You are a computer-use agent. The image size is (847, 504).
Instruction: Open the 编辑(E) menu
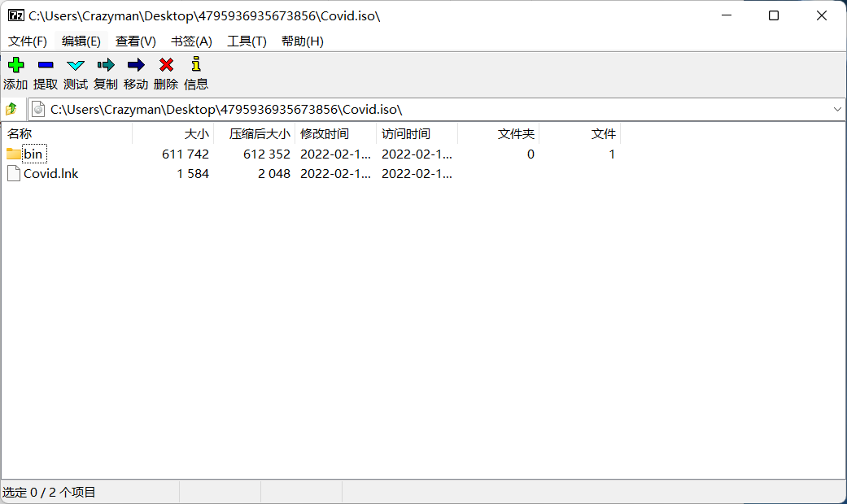pyautogui.click(x=81, y=41)
